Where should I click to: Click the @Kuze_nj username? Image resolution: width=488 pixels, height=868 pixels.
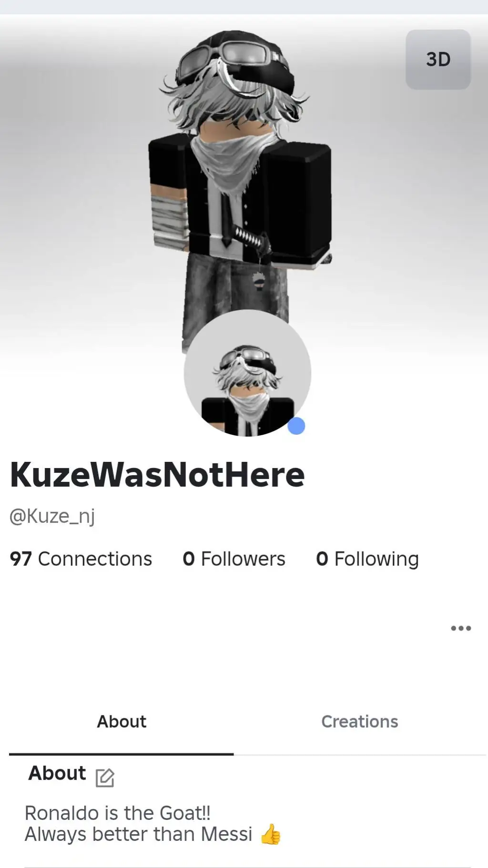tap(52, 516)
